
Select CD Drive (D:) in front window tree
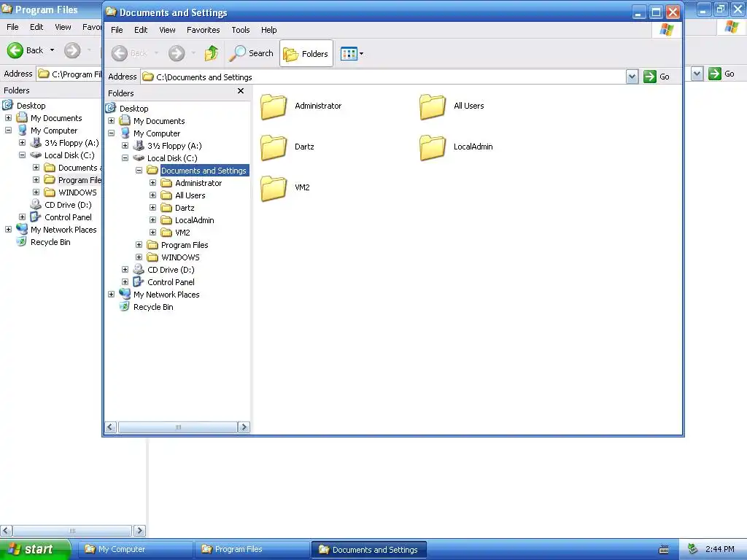tap(171, 270)
